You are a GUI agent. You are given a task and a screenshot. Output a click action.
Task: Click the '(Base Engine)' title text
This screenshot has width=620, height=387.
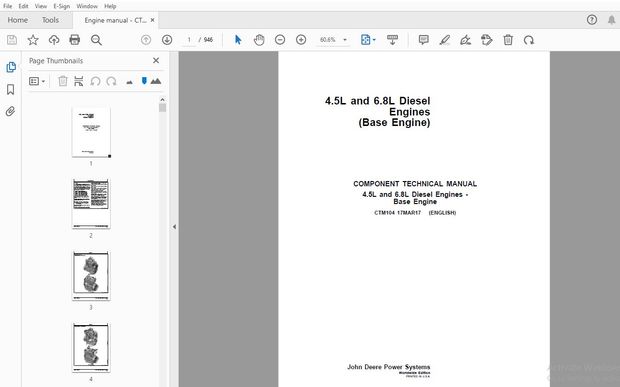(394, 123)
